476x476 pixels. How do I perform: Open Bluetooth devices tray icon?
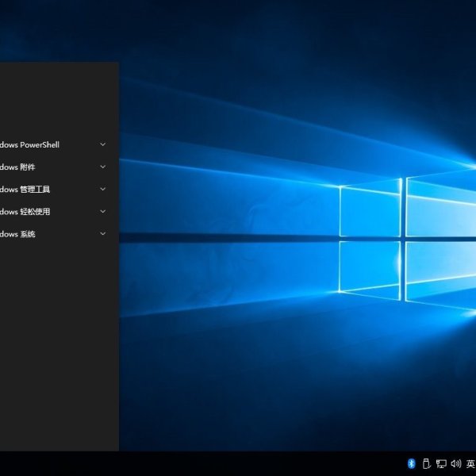tap(411, 463)
